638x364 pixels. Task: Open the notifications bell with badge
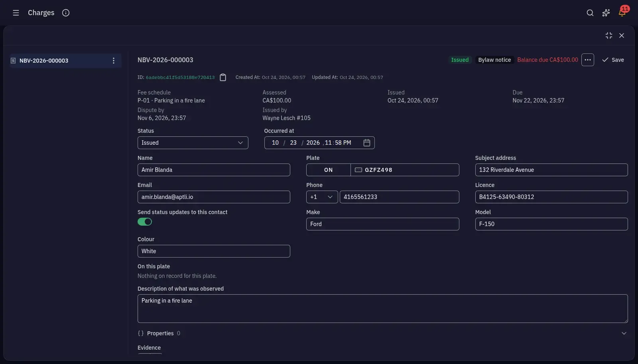point(622,12)
